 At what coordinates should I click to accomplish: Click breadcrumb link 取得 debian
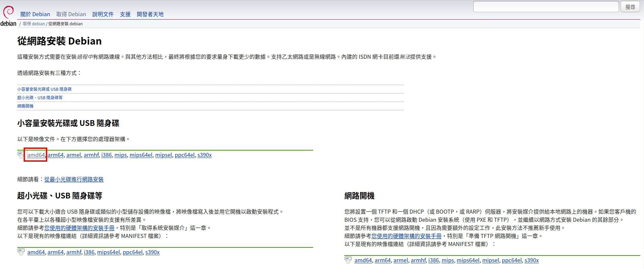[x=34, y=24]
